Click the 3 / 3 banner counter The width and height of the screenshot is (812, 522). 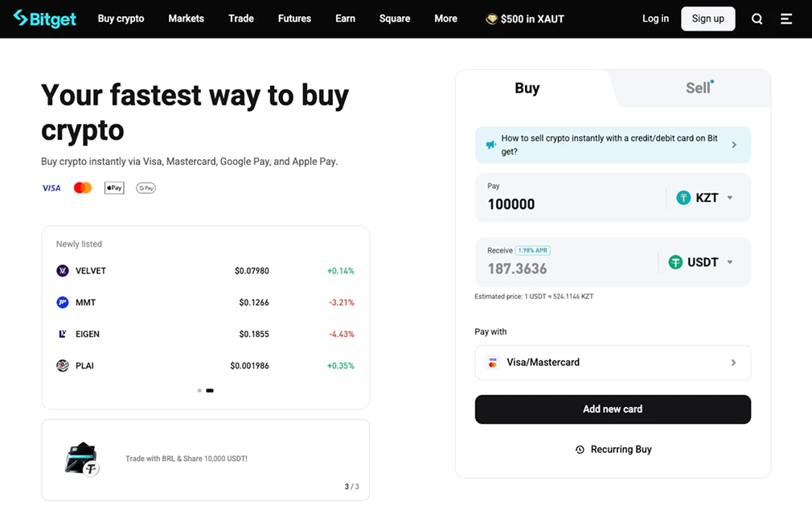351,487
